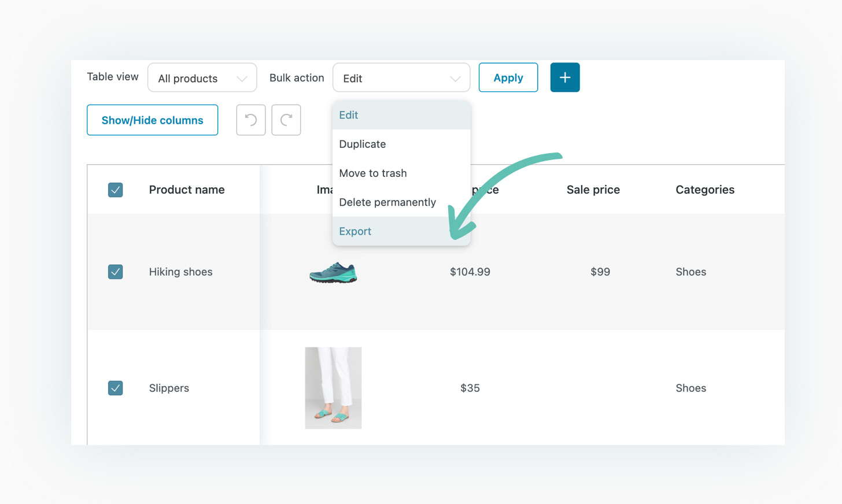Click the Categories column header

coord(705,190)
